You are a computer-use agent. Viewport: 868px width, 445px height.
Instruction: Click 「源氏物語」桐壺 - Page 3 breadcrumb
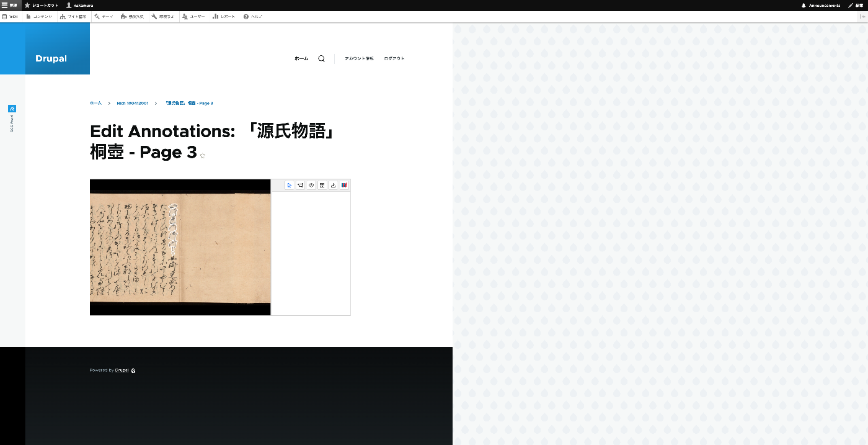coord(189,103)
